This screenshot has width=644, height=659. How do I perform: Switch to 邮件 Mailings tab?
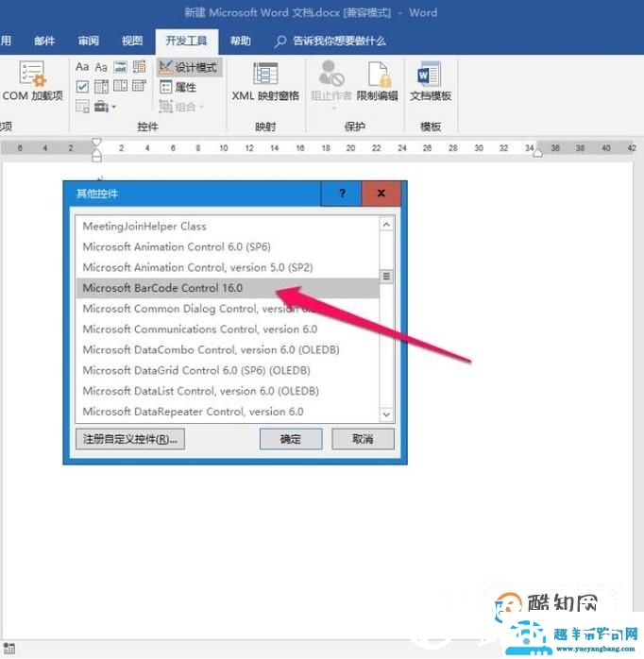coord(44,42)
